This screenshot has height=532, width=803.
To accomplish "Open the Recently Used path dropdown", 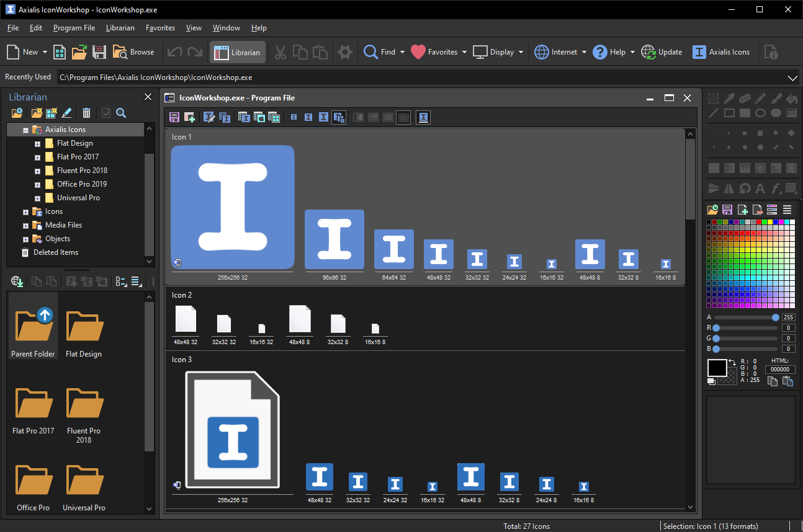I will tap(792, 78).
